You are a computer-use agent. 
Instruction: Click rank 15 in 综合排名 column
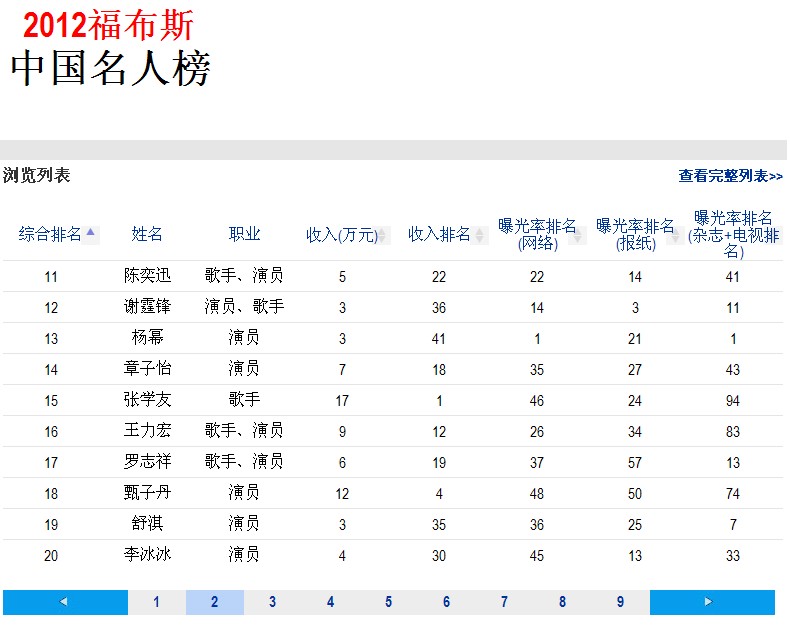(51, 401)
